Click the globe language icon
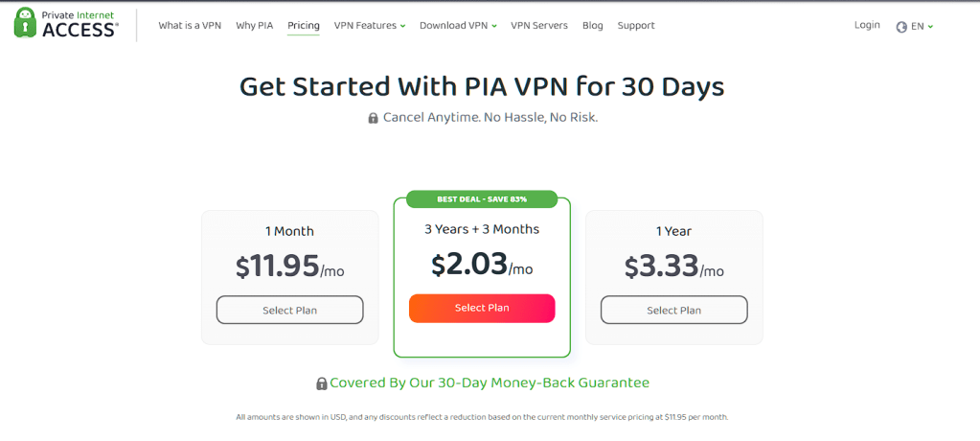 click(901, 27)
